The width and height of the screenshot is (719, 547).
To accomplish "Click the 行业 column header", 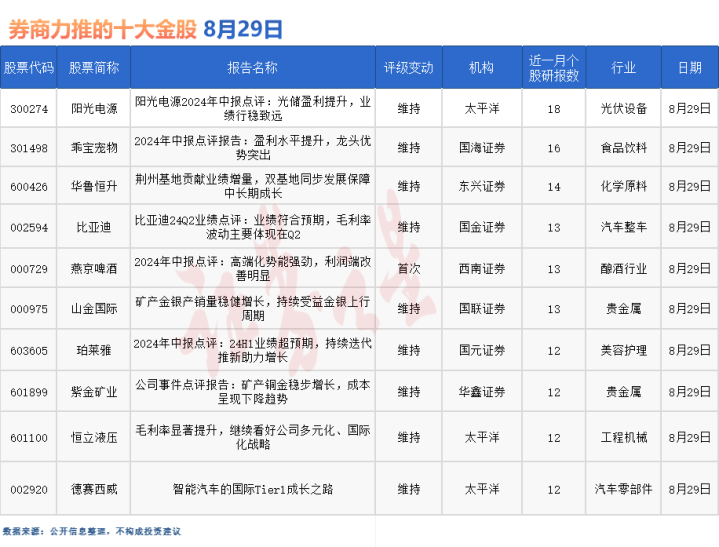I will (623, 68).
